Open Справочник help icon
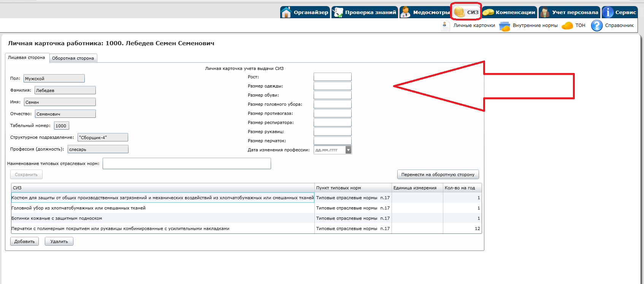Image resolution: width=644 pixels, height=284 pixels. (597, 25)
